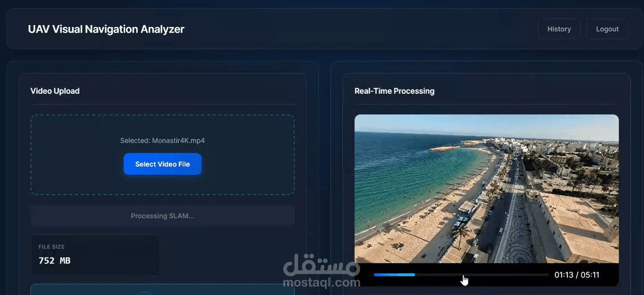This screenshot has height=295, width=644.
Task: Click the drone video preview
Action: click(486, 189)
